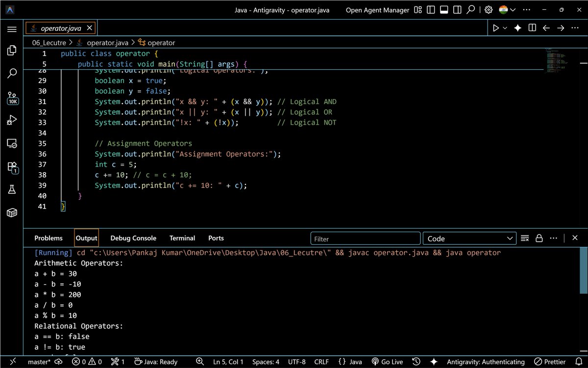Clear the output panel
The width and height of the screenshot is (588, 368).
pyautogui.click(x=525, y=238)
